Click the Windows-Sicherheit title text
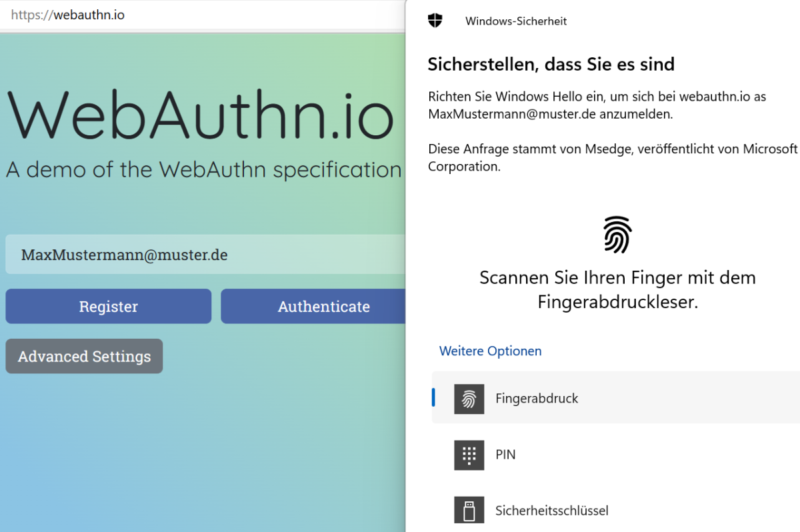Image resolution: width=800 pixels, height=532 pixels. [516, 21]
